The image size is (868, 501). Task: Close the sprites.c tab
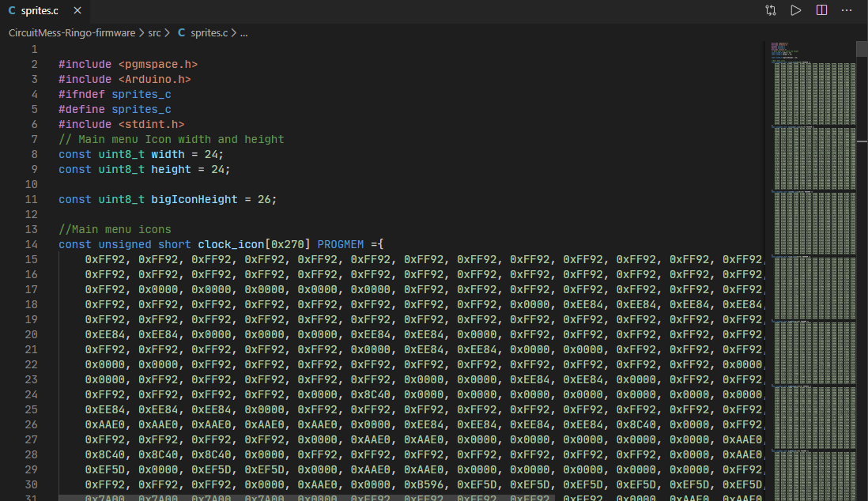tap(77, 10)
